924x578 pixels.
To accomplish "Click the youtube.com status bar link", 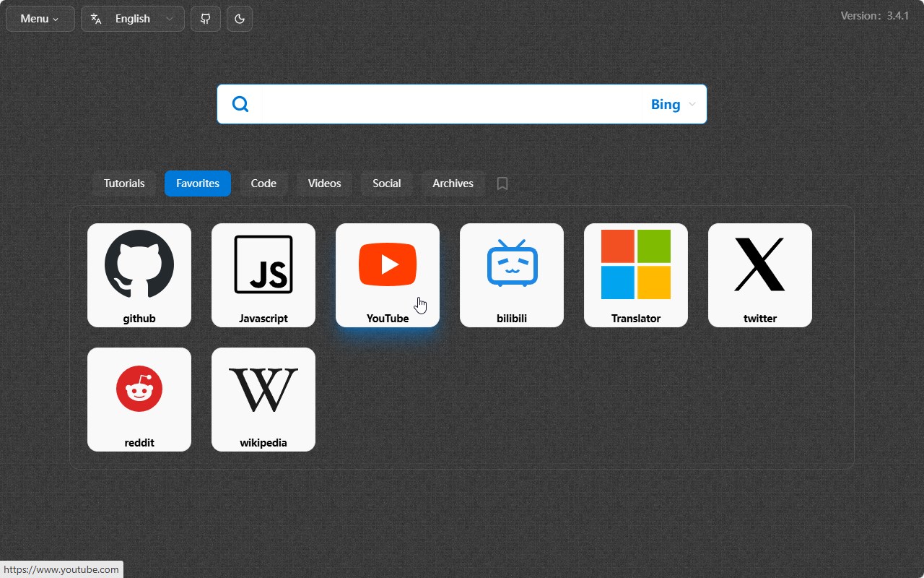I will 61,569.
